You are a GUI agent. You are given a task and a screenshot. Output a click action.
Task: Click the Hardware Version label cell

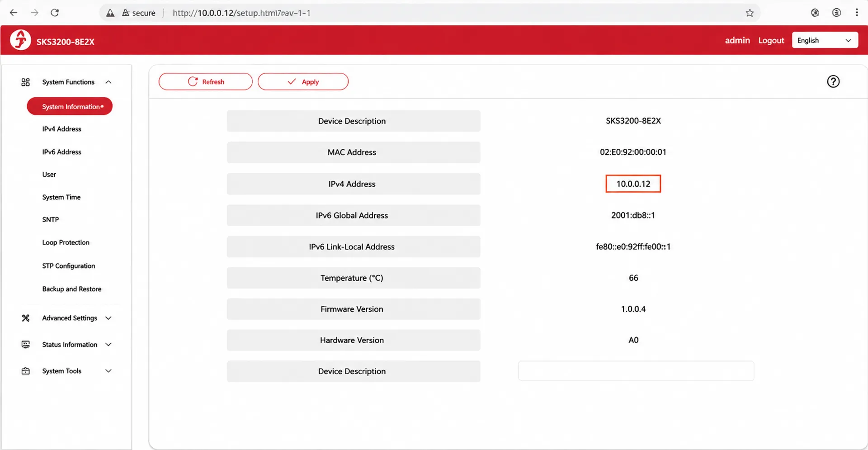point(354,340)
